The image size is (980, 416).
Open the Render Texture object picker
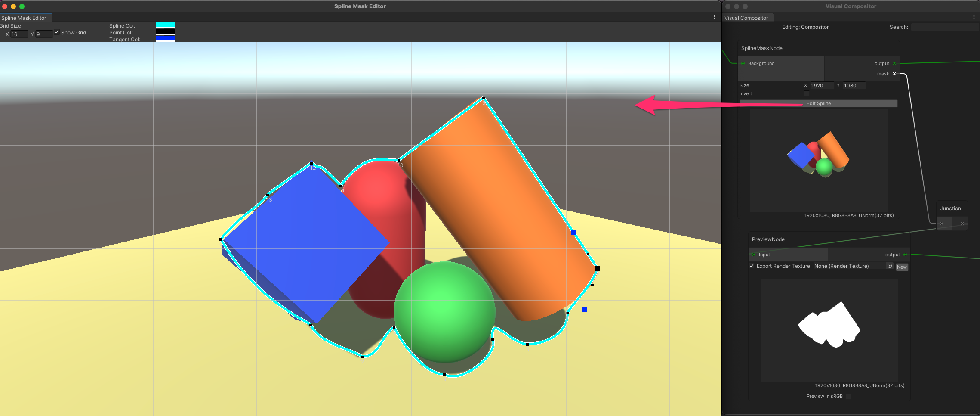coord(890,266)
